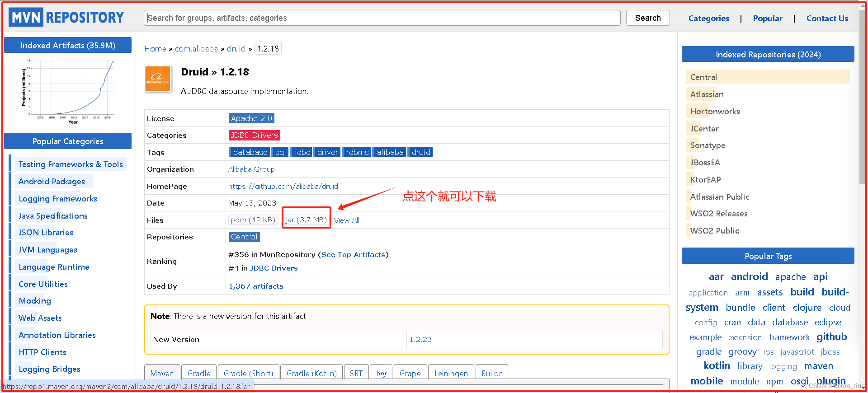The width and height of the screenshot is (868, 393).
Task: Click the kotlin popular tag
Action: 717,366
